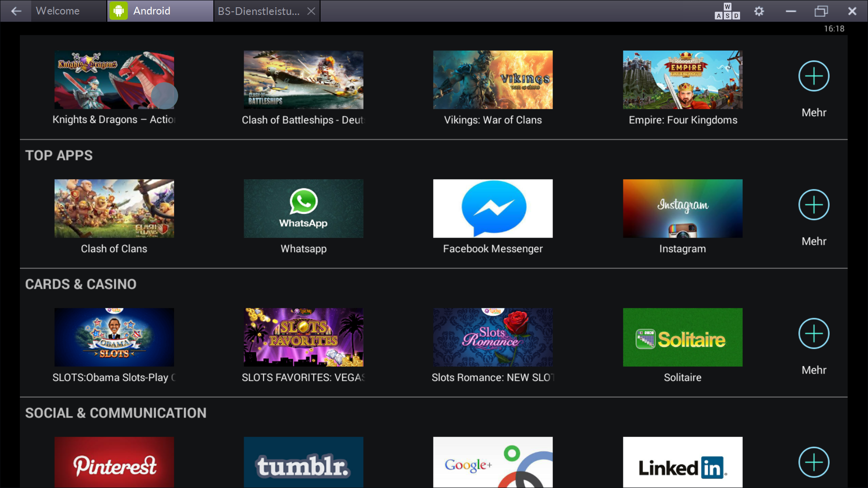The height and width of the screenshot is (488, 868).
Task: Expand more games in first row
Action: click(814, 76)
